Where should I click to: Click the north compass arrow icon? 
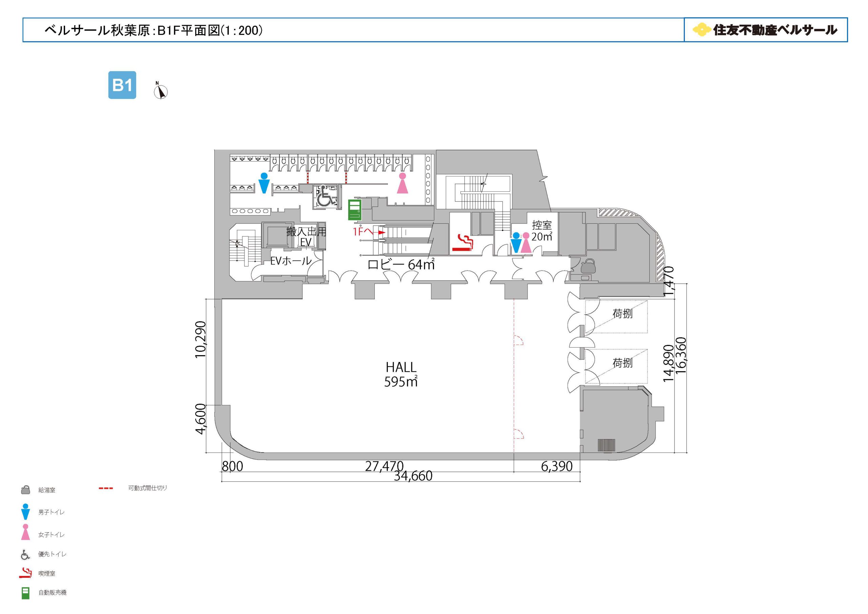click(x=161, y=91)
